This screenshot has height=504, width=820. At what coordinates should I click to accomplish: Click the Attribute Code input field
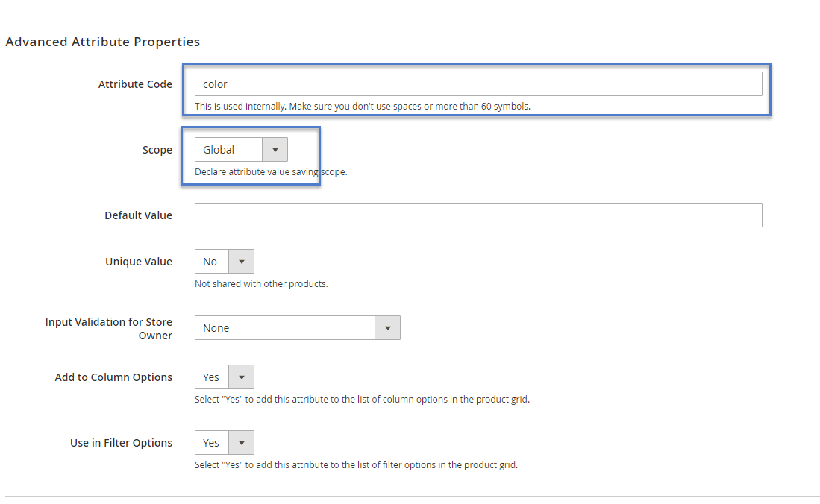pos(478,84)
